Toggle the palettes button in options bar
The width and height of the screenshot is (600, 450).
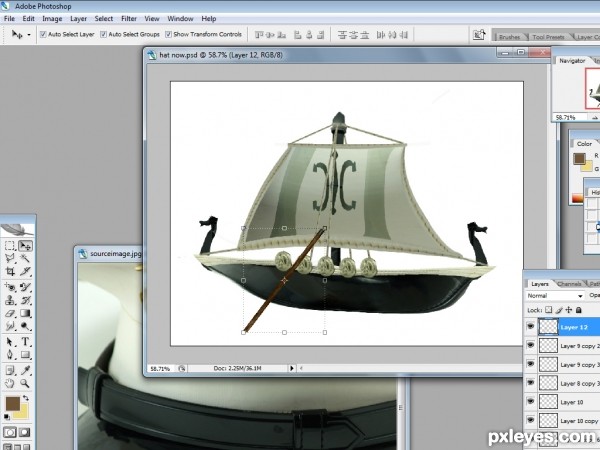tap(479, 35)
